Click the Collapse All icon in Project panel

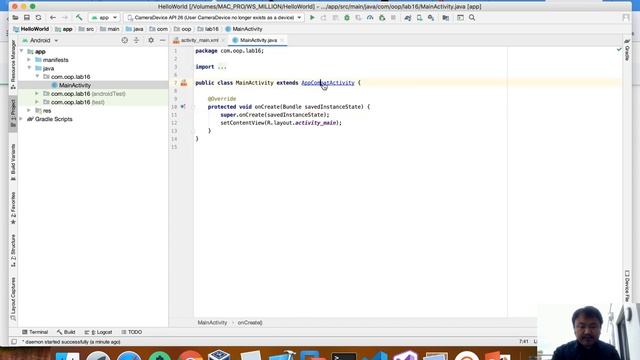click(136, 40)
